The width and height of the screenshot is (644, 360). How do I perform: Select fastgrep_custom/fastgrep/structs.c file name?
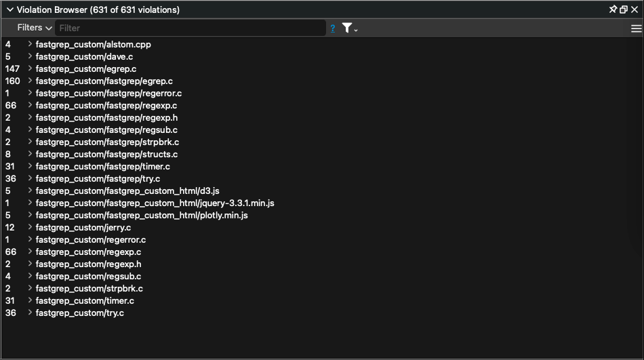coord(107,154)
